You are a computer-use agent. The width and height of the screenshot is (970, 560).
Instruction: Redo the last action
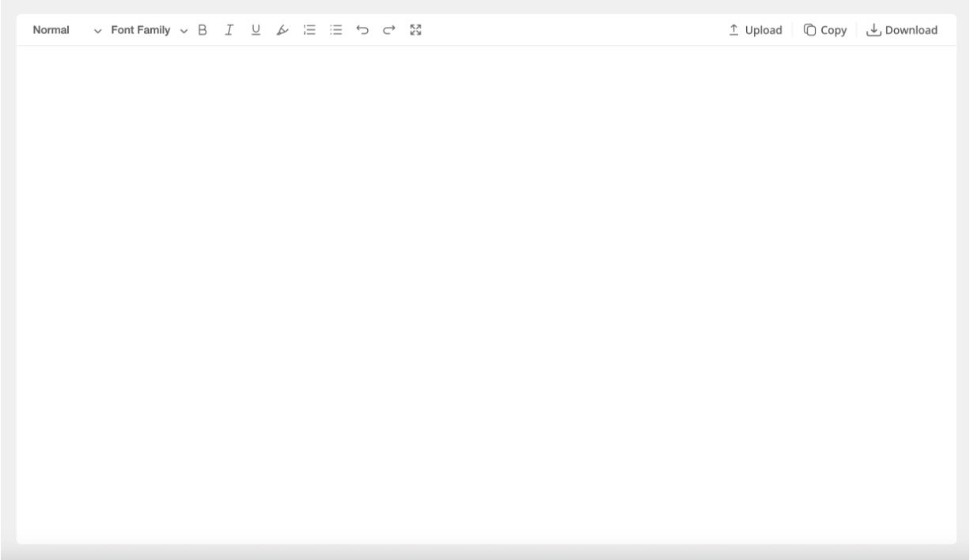pos(389,30)
